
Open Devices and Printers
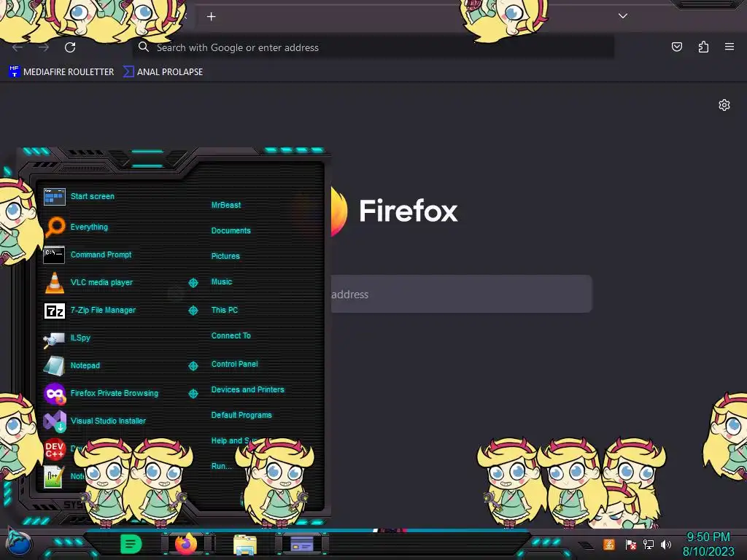point(247,389)
